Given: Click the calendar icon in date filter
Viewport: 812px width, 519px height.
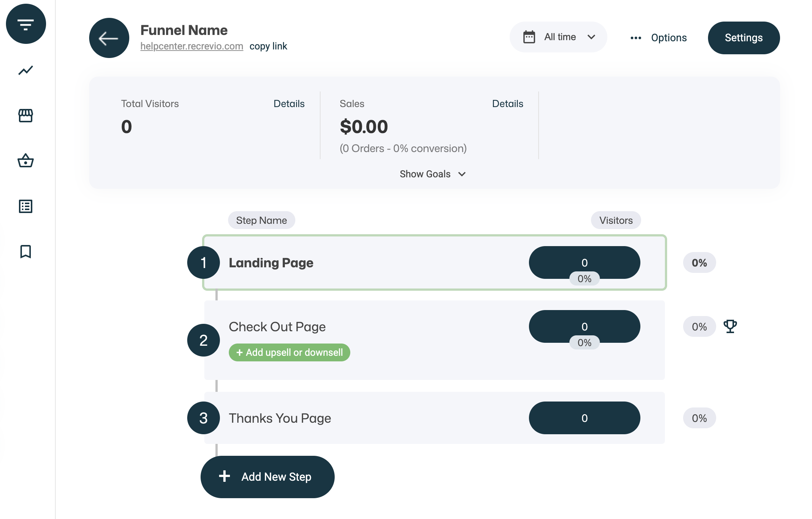Looking at the screenshot, I should tap(529, 37).
